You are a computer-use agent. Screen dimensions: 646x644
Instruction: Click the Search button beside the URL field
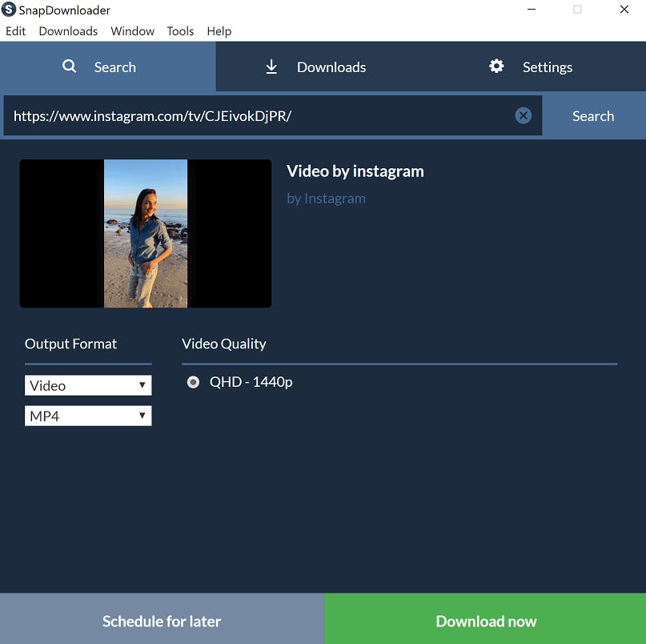pos(593,116)
